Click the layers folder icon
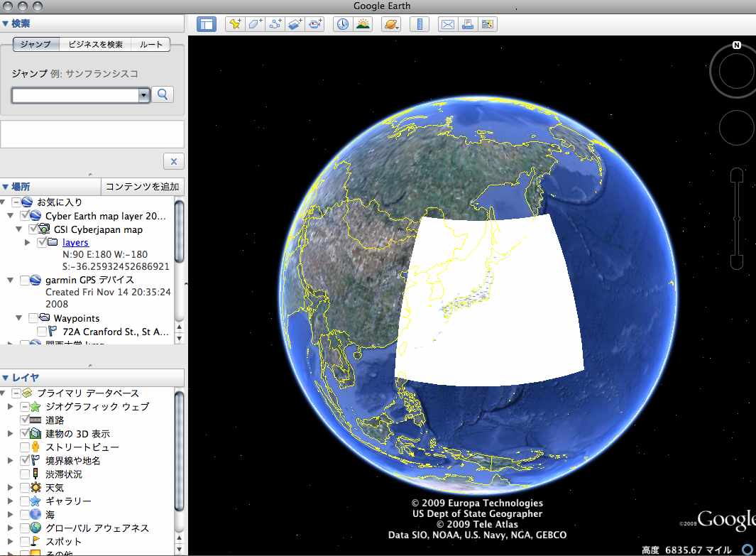This screenshot has width=756, height=556. [x=53, y=241]
